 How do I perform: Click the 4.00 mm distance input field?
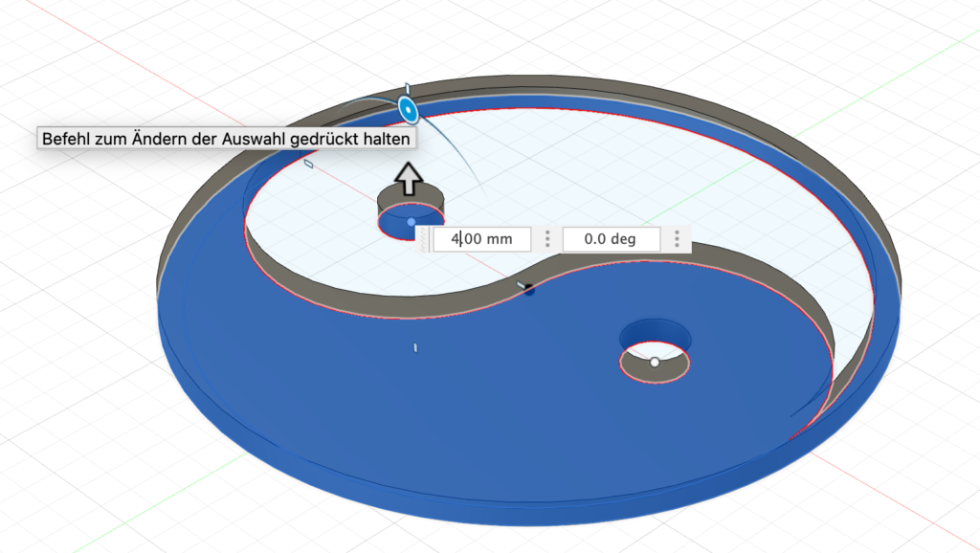tap(481, 239)
